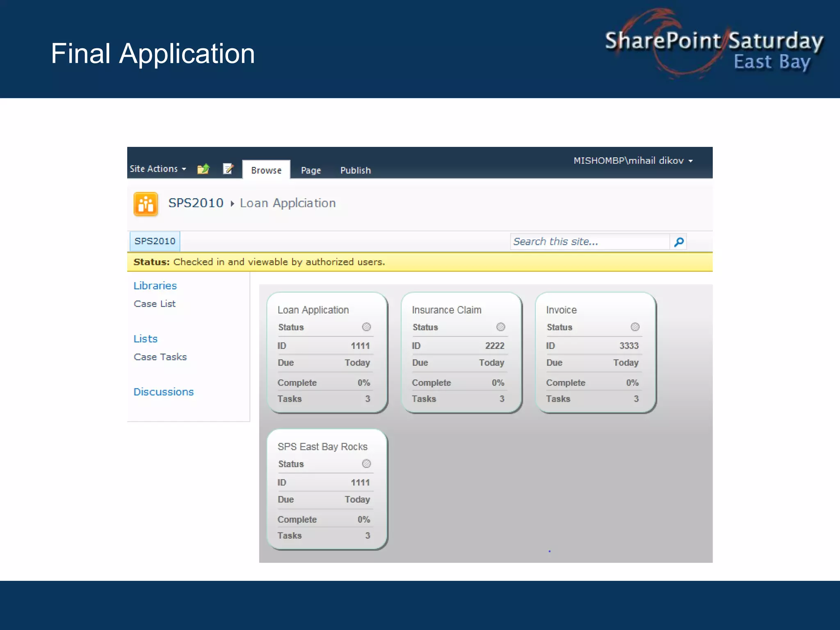Click the SPS2010 top navigation tab
The image size is (840, 630).
pyautogui.click(x=155, y=241)
